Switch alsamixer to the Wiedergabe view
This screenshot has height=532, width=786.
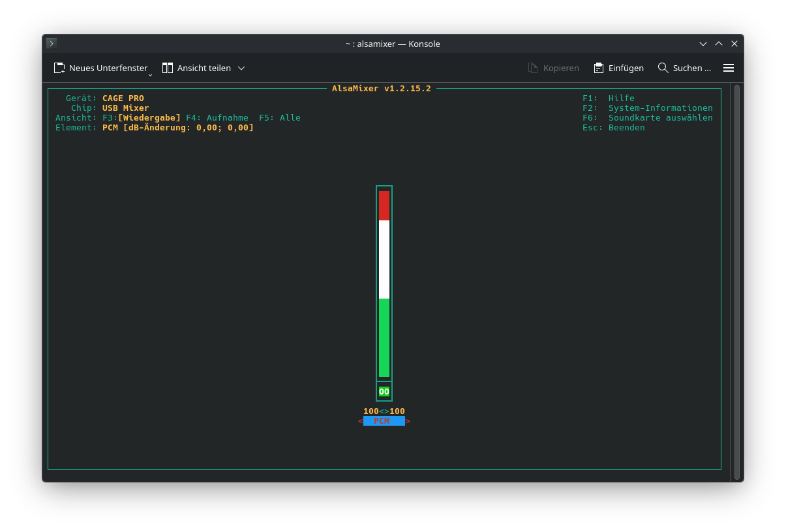(x=142, y=117)
